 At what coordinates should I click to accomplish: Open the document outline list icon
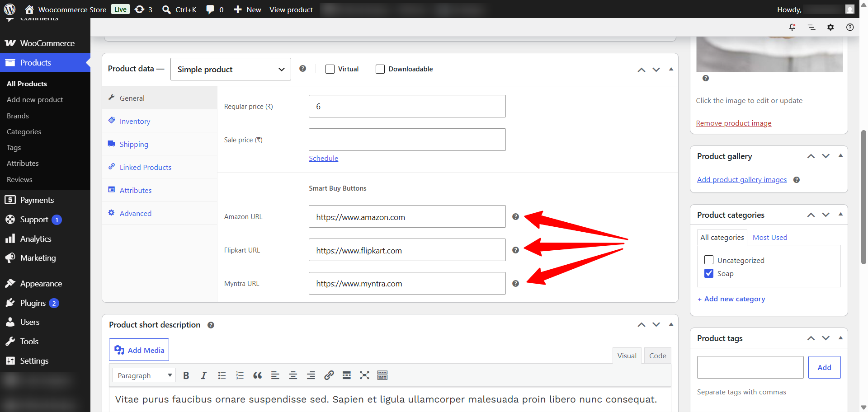coord(811,27)
